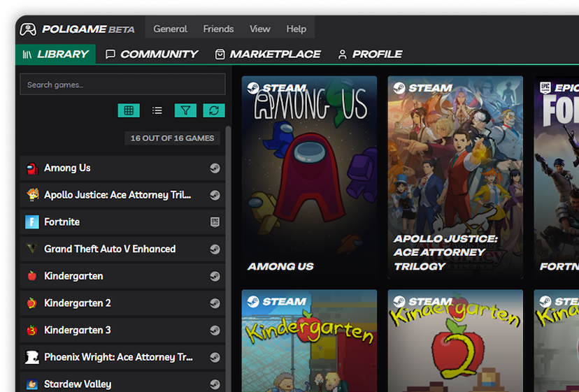
Task: Click the Steam icon on the Apollo Justice row
Action: [x=215, y=195]
